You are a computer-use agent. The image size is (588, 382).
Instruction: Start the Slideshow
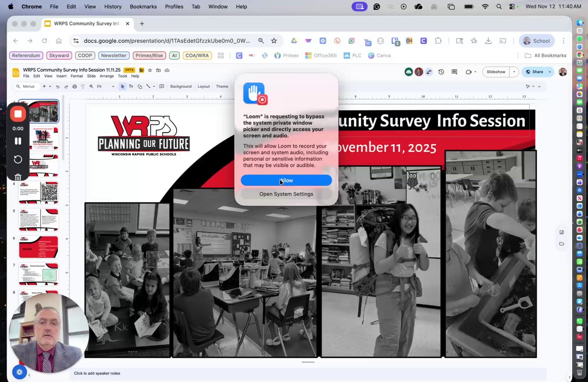coord(496,72)
